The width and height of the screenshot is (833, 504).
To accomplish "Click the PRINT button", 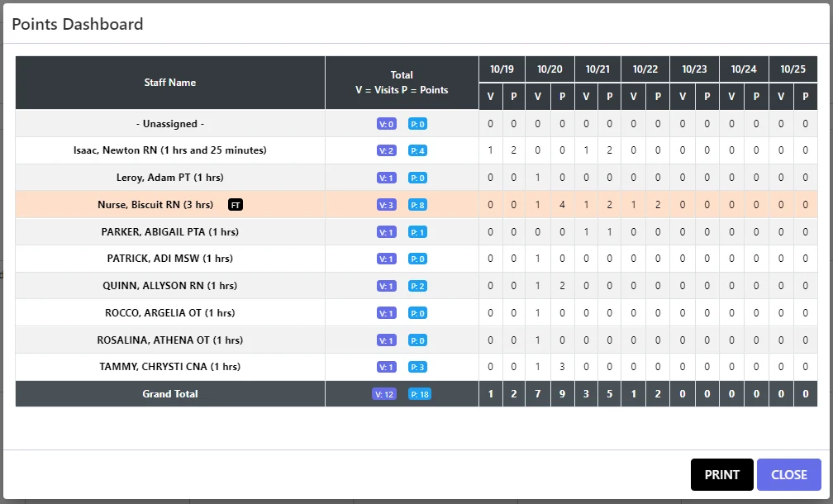I will click(x=721, y=474).
